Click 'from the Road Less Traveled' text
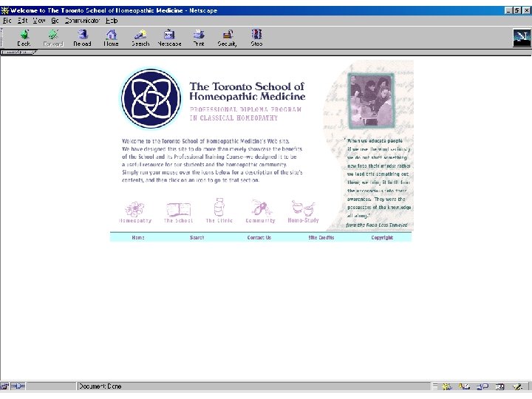Screen dimensions: 532x399 pyautogui.click(x=377, y=225)
